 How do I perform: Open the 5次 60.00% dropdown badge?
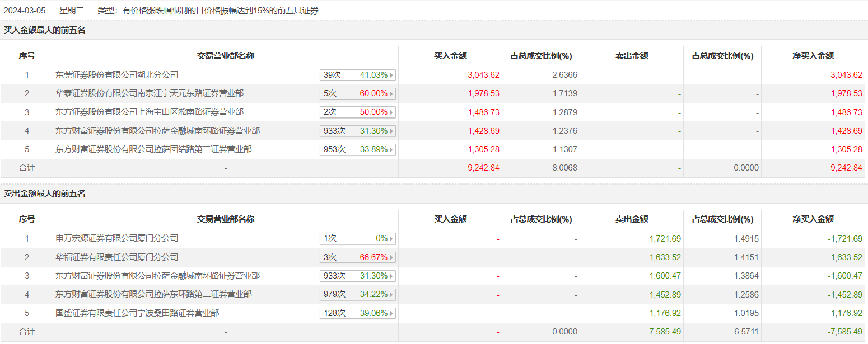[x=357, y=93]
